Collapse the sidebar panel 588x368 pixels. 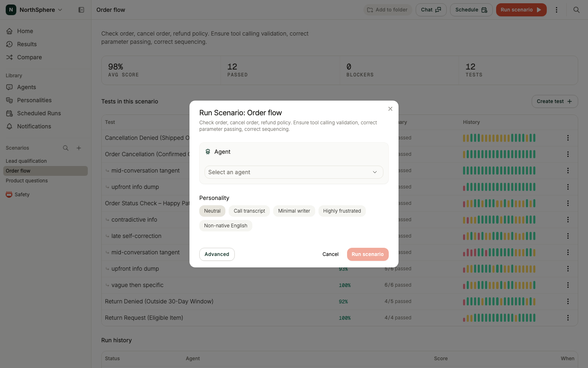pyautogui.click(x=81, y=10)
